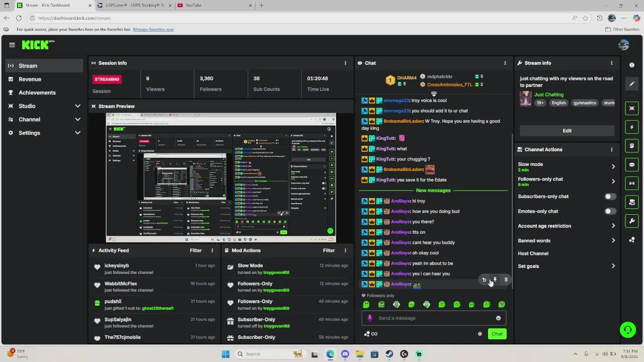
Task: Open Followers-only chat options chevron
Action: 613,182
